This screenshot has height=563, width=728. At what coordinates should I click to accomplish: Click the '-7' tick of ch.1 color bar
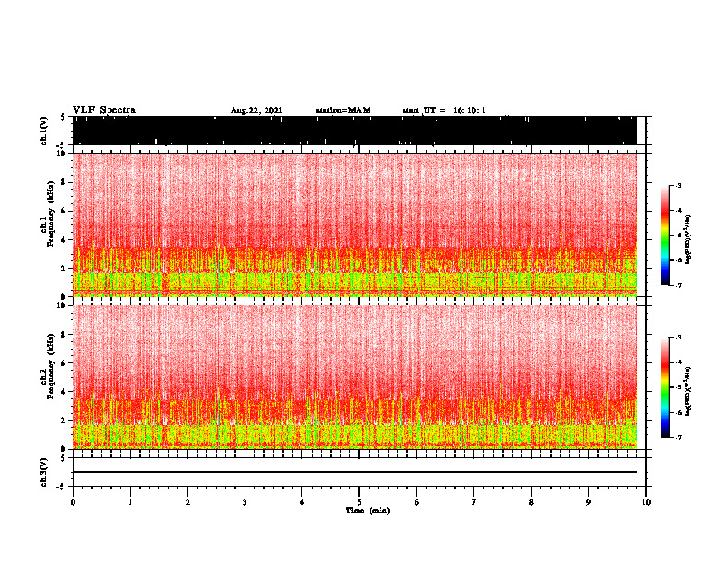(x=677, y=286)
